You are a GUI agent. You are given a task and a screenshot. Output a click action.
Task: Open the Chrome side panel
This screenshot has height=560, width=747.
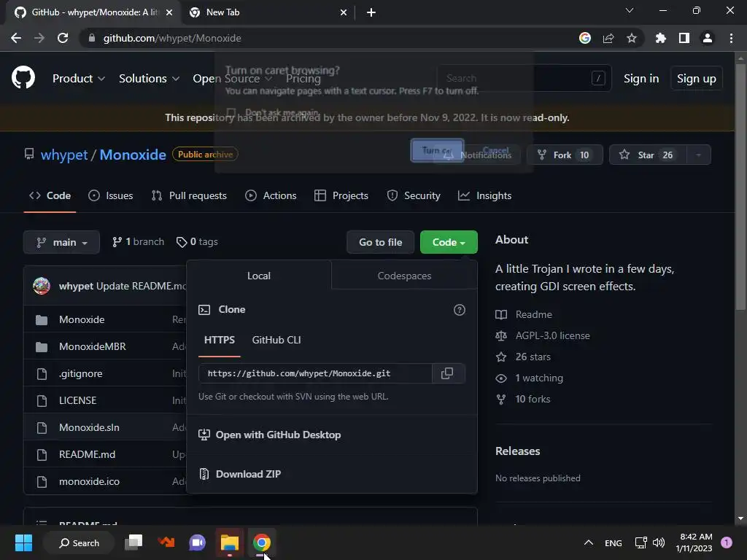click(684, 38)
